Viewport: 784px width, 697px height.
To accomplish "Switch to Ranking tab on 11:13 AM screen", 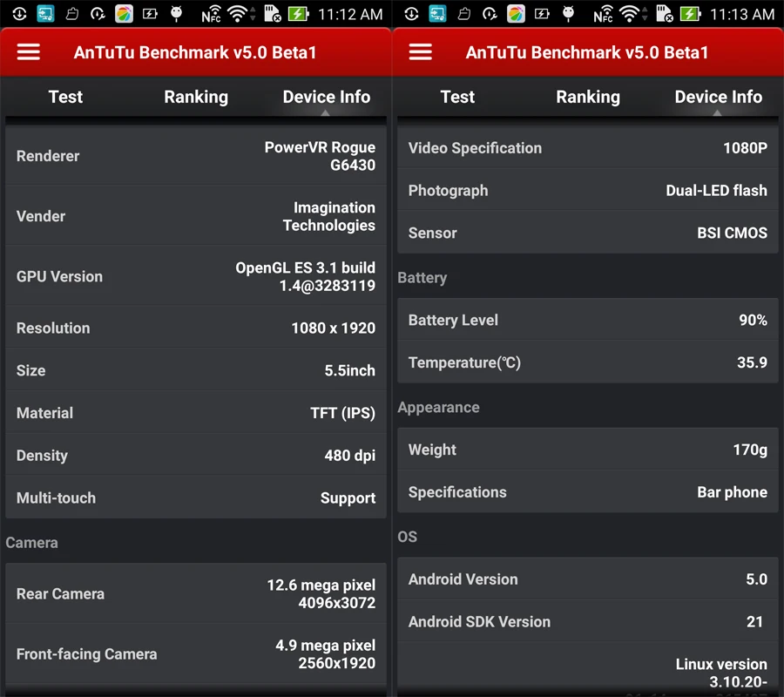I will point(588,97).
